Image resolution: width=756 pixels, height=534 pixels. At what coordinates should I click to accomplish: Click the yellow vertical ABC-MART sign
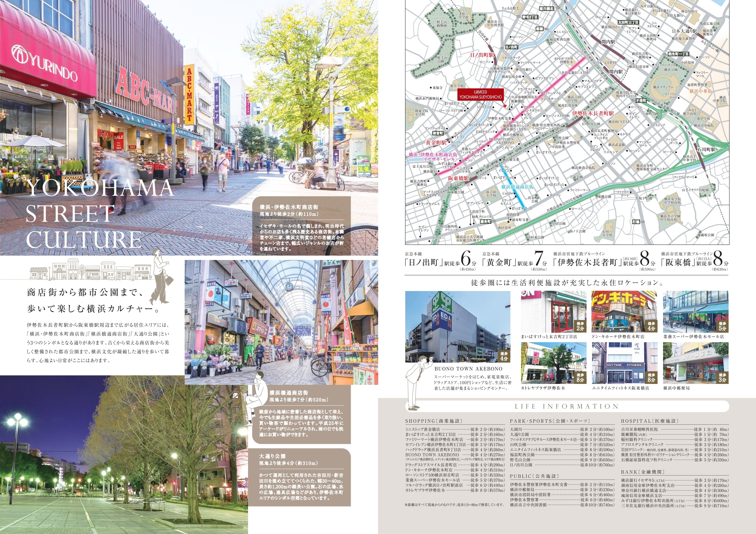[189, 95]
